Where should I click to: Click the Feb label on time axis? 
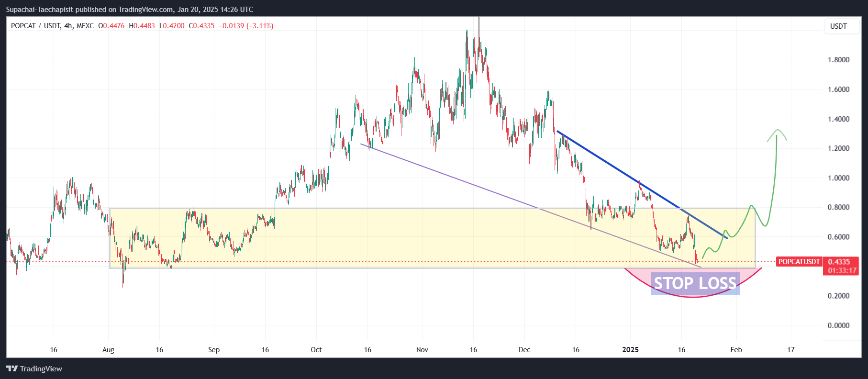tap(736, 350)
